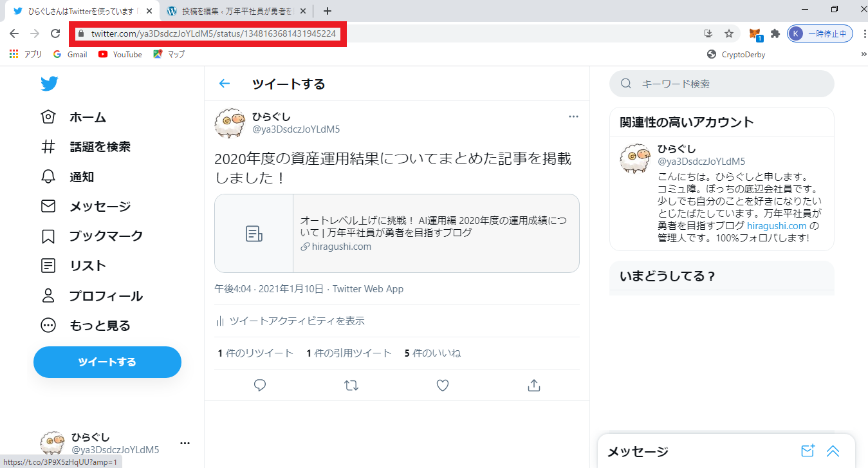
Task: Open プロフィール in the sidebar
Action: tap(92, 296)
